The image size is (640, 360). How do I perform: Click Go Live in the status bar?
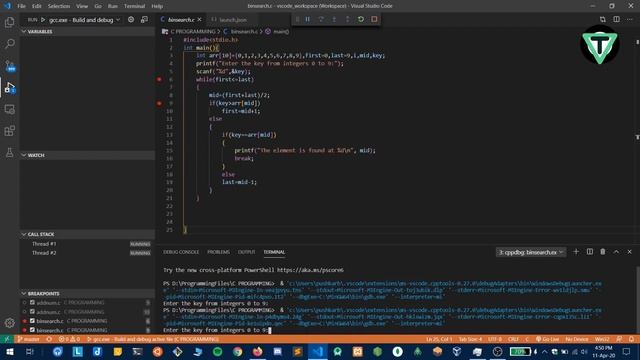click(x=547, y=339)
